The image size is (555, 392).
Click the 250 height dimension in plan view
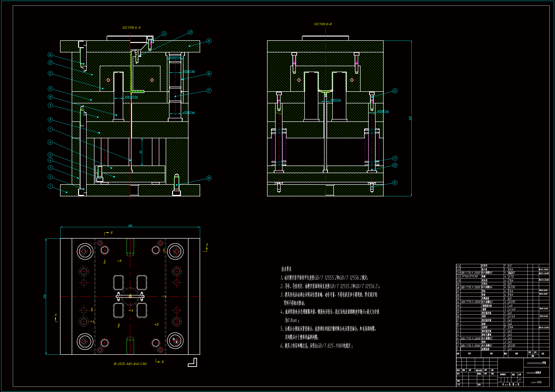coord(45,296)
